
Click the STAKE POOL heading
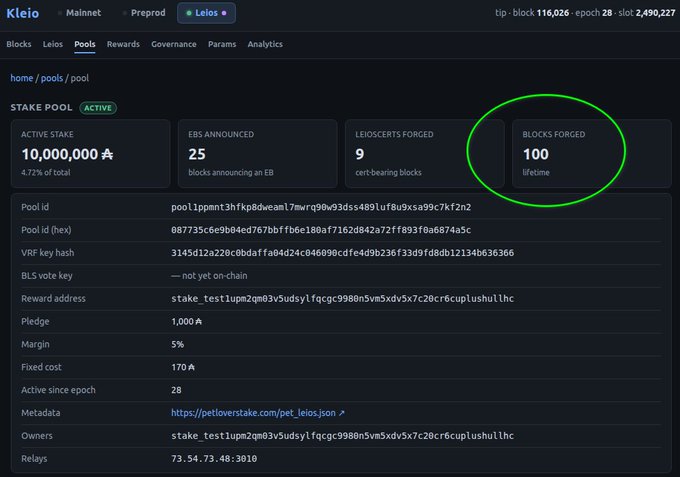point(41,108)
